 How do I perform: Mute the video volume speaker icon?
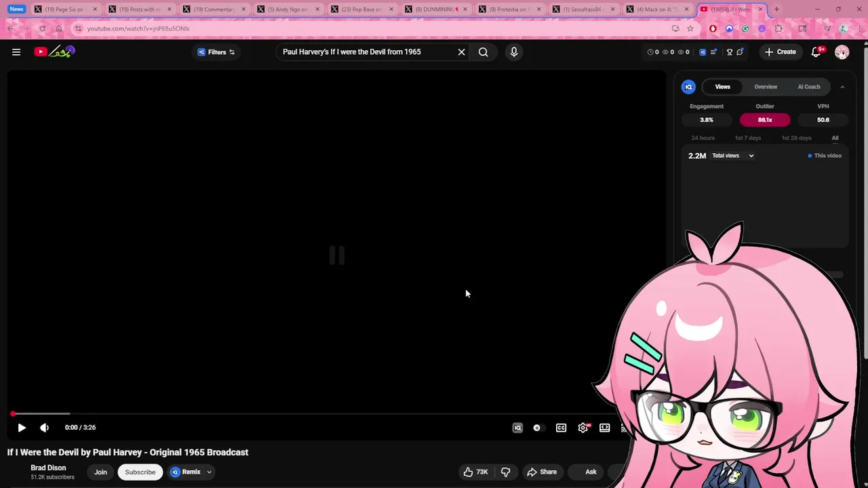(44, 428)
